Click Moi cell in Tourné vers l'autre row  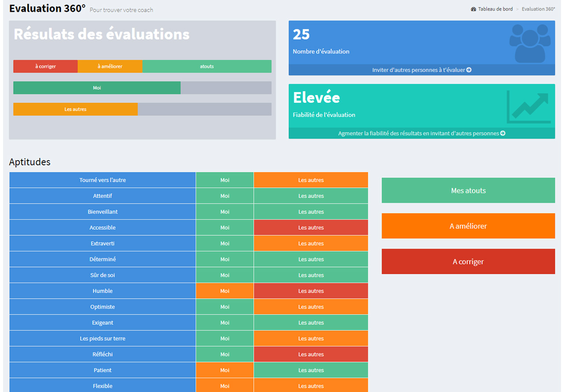[225, 180]
